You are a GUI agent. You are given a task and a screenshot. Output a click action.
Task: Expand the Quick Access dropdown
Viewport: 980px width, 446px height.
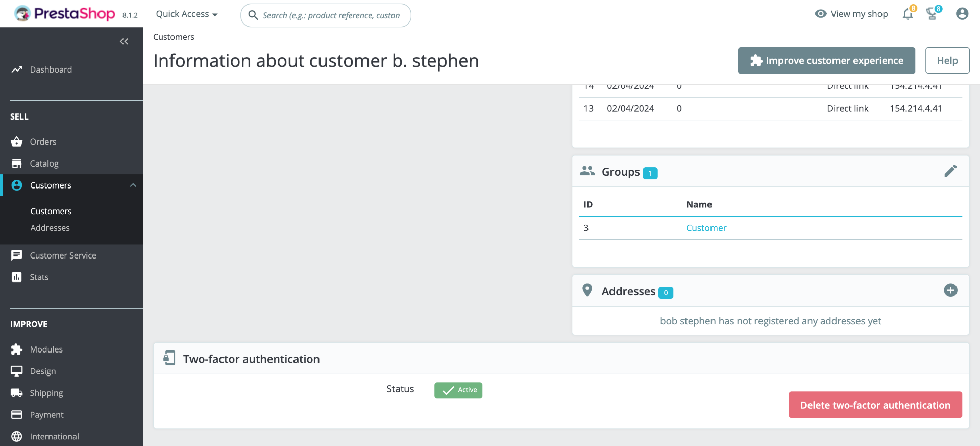tap(187, 14)
